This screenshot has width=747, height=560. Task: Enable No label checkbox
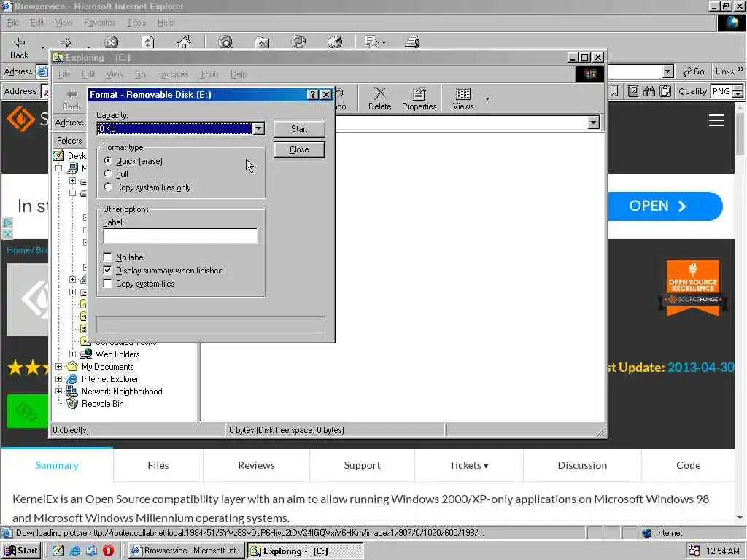pyautogui.click(x=108, y=257)
